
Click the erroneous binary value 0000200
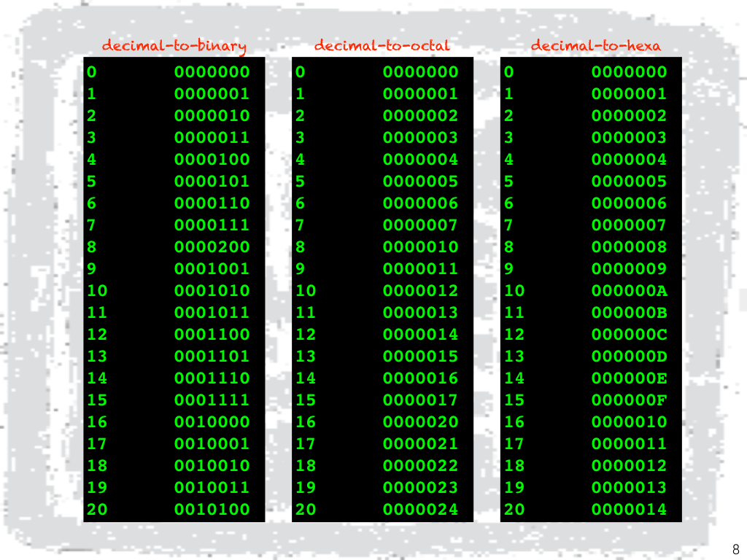coord(212,247)
